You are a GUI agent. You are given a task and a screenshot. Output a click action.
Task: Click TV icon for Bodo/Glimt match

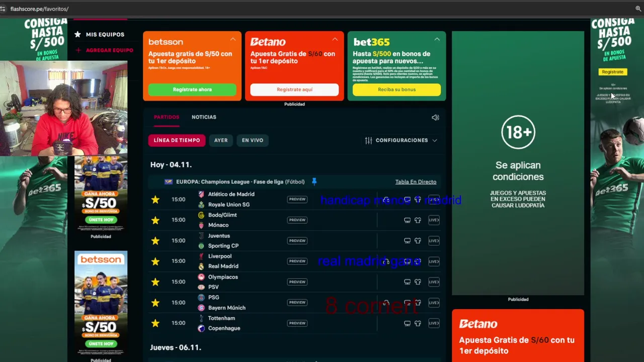tap(407, 220)
